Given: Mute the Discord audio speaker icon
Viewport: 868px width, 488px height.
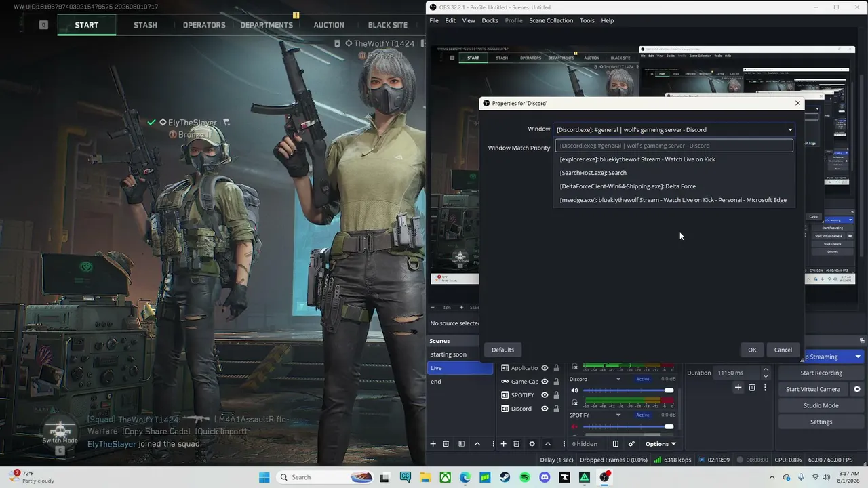Looking at the screenshot, I should (x=575, y=390).
